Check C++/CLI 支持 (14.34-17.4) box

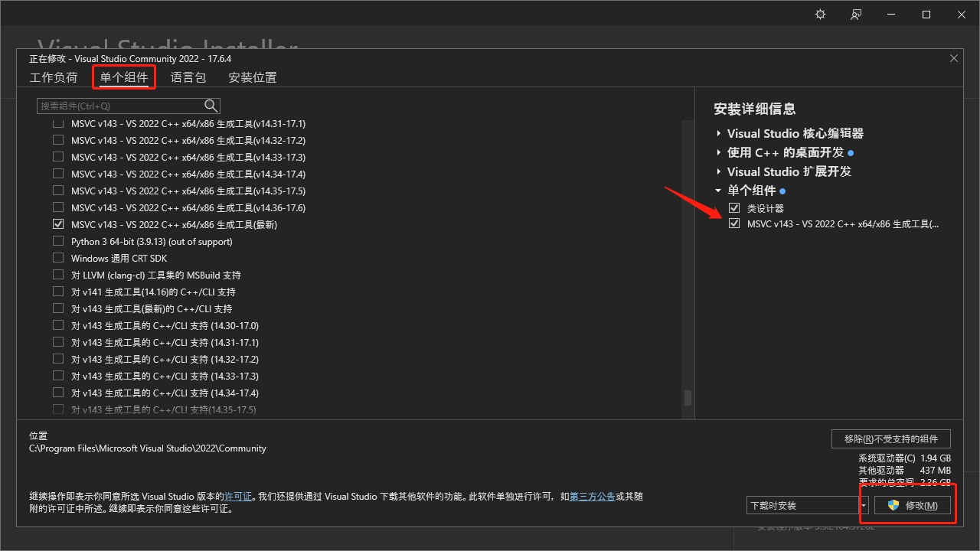[58, 393]
